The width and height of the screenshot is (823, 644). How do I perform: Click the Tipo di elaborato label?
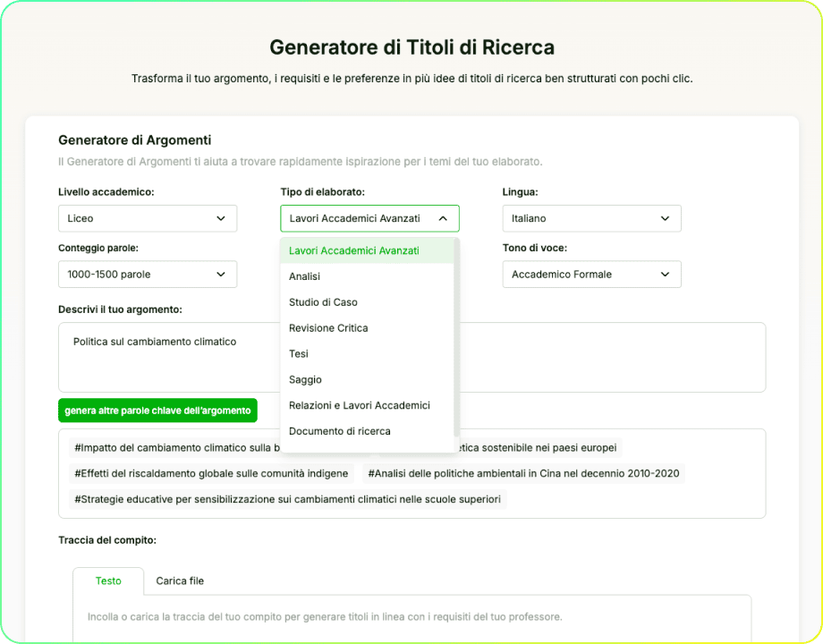click(322, 191)
